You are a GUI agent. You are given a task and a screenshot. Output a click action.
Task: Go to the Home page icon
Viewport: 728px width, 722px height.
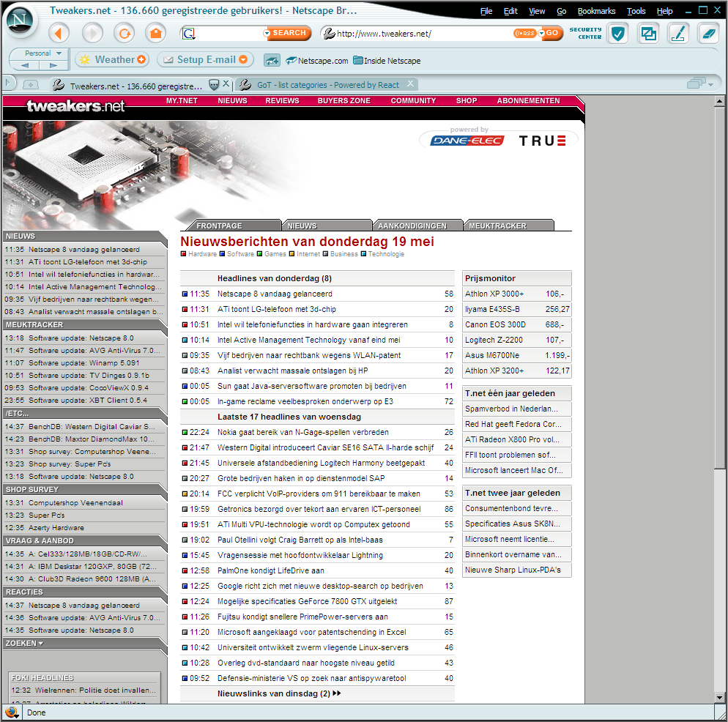155,33
